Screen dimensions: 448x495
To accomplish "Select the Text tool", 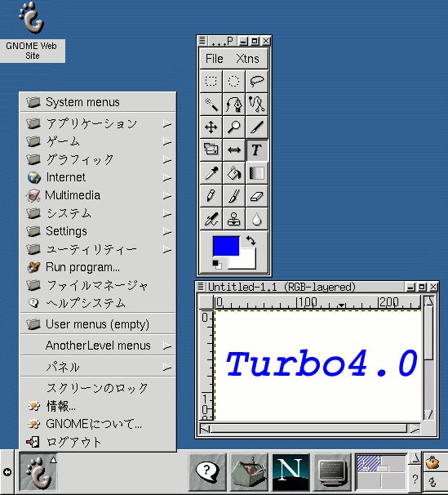I will tap(256, 149).
